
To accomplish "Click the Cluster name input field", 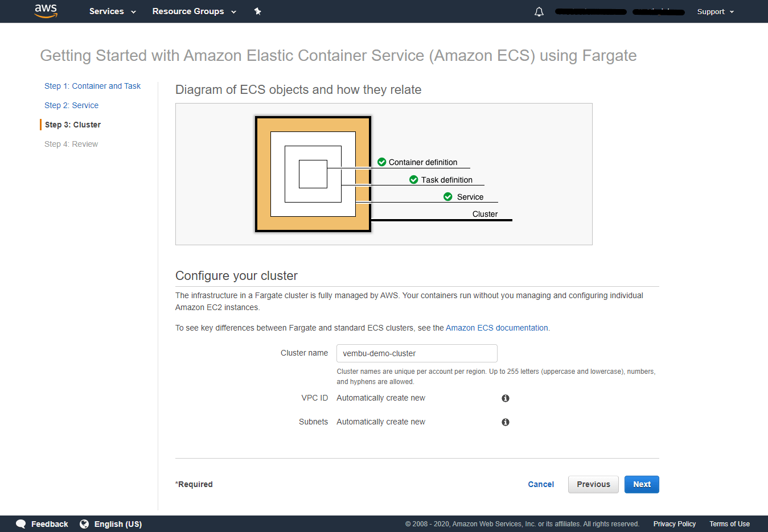I will pos(417,353).
